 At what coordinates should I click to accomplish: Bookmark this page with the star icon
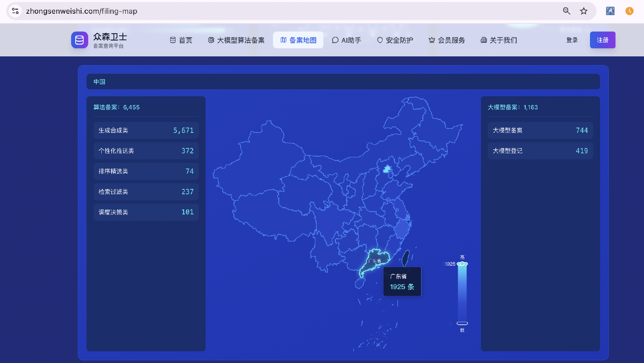coord(584,11)
